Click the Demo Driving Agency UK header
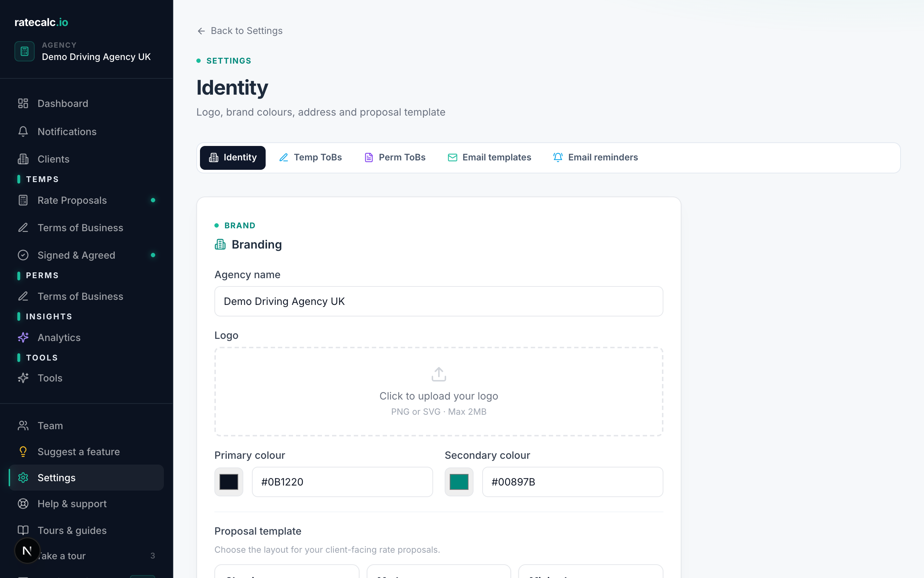Viewport: 924px width, 578px height. point(96,57)
